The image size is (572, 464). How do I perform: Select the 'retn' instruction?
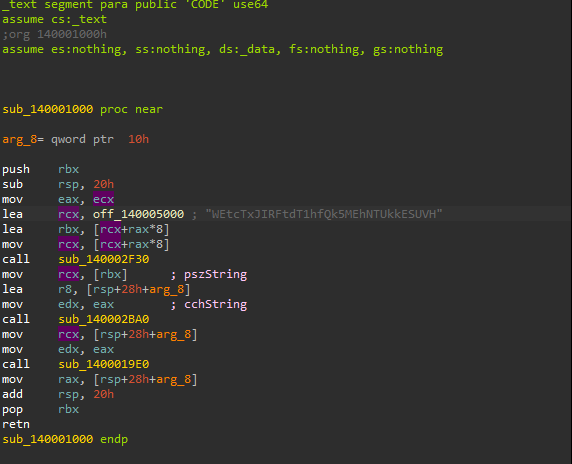(x=16, y=424)
